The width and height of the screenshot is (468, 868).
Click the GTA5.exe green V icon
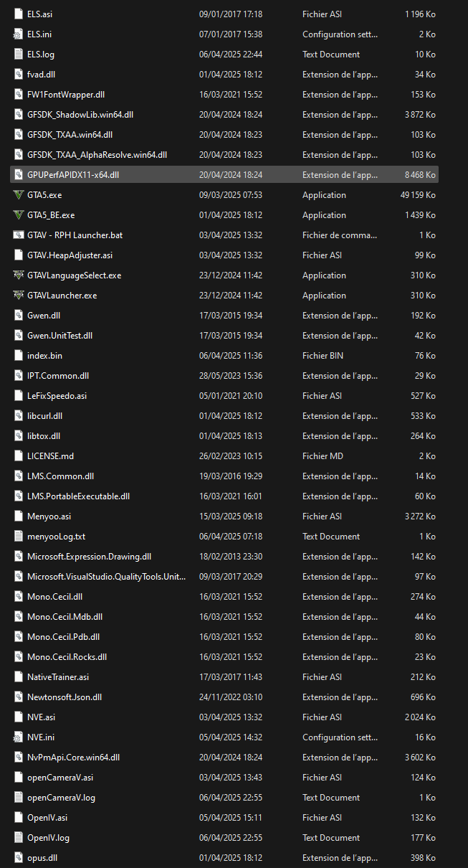point(19,194)
